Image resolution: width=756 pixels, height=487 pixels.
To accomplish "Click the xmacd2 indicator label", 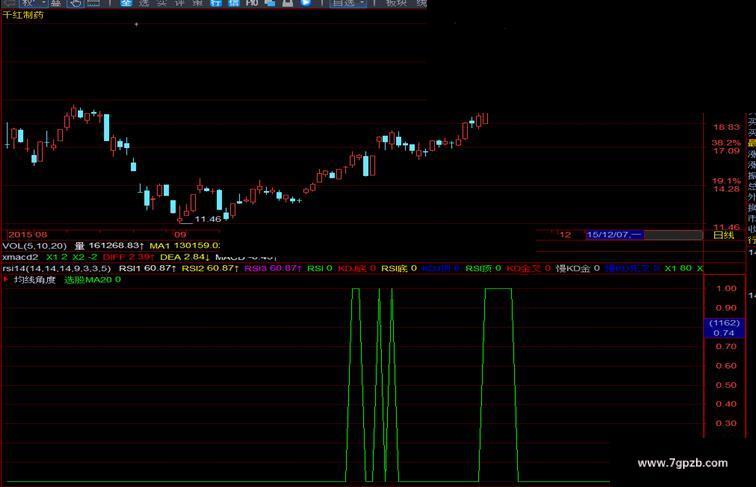I will [20, 257].
